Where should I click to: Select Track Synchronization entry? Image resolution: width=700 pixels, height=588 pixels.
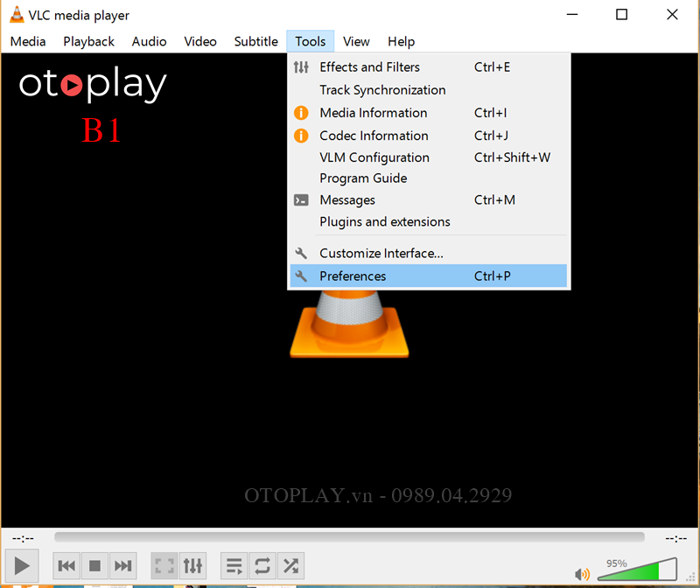click(x=429, y=90)
